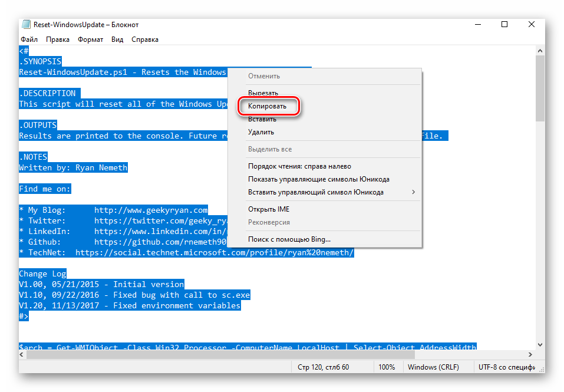Open the Вид menu
564x392 pixels.
[x=117, y=39]
